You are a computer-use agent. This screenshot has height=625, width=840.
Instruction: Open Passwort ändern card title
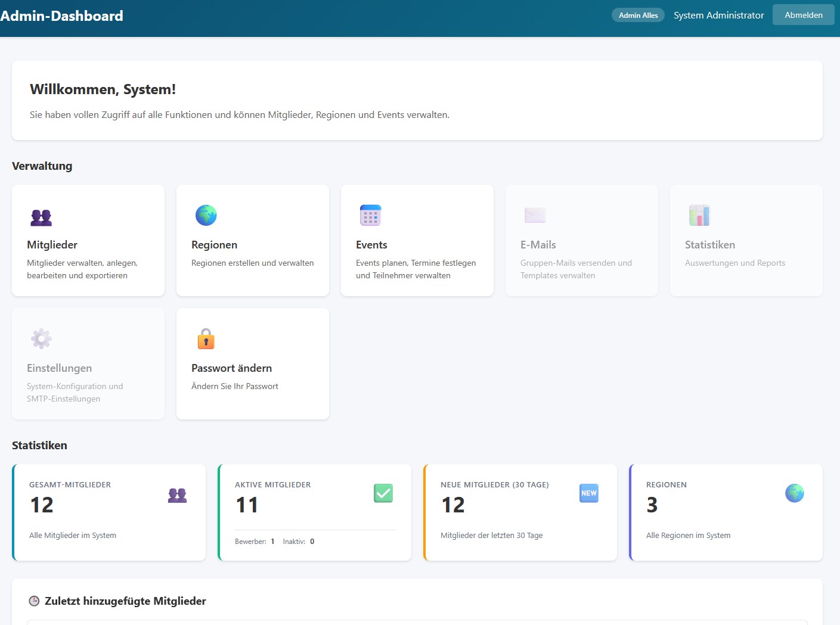231,368
